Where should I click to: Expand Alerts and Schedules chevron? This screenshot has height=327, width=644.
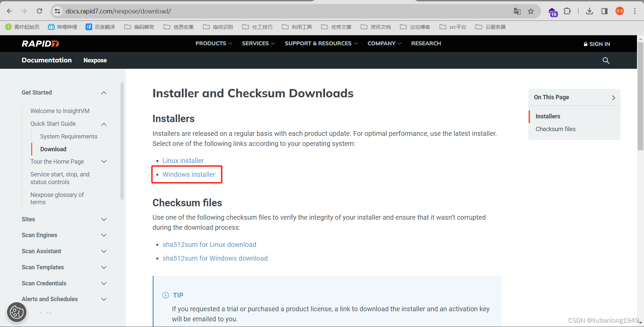pos(104,299)
